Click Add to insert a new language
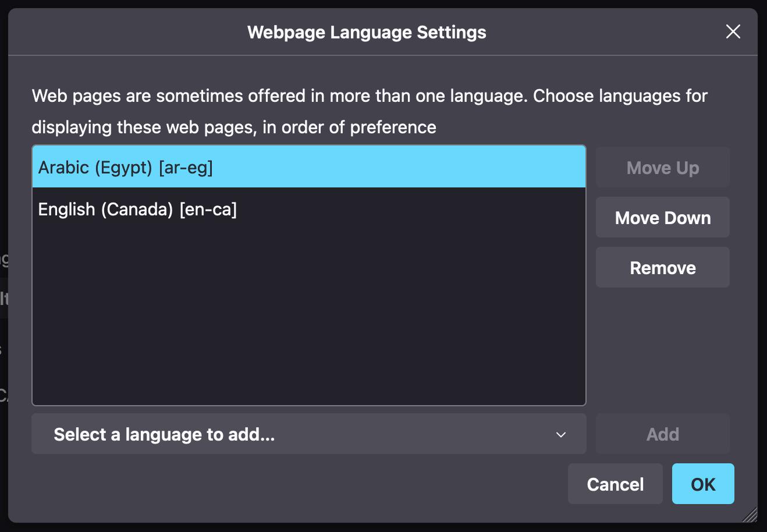767x532 pixels. [x=662, y=434]
